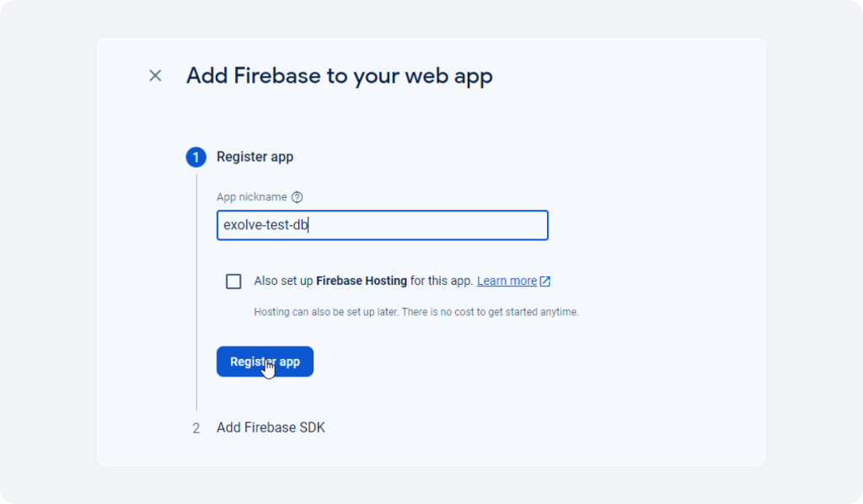Close the Add Firebase dialog
Screen dimensions: 863x504
coord(155,75)
